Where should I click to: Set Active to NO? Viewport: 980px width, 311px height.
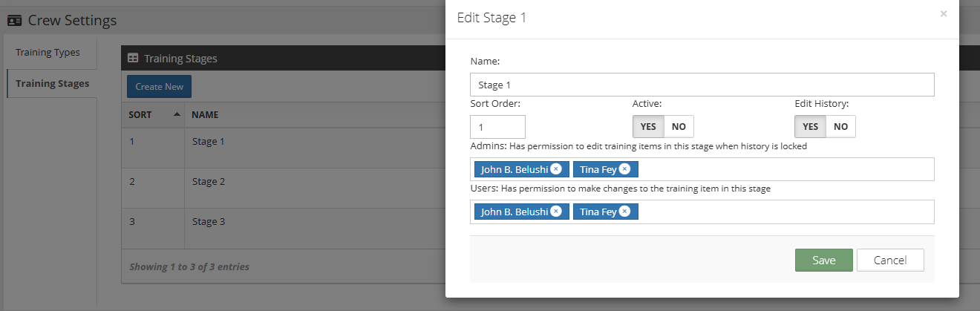679,126
